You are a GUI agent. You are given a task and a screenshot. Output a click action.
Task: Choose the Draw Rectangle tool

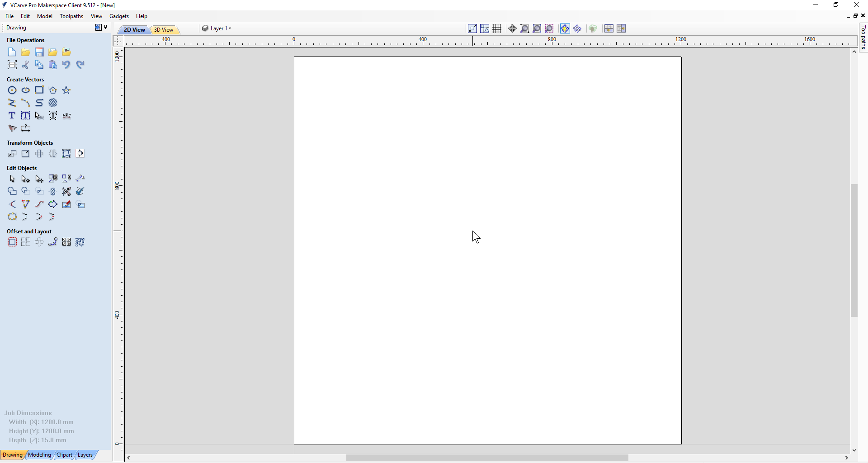pos(39,90)
